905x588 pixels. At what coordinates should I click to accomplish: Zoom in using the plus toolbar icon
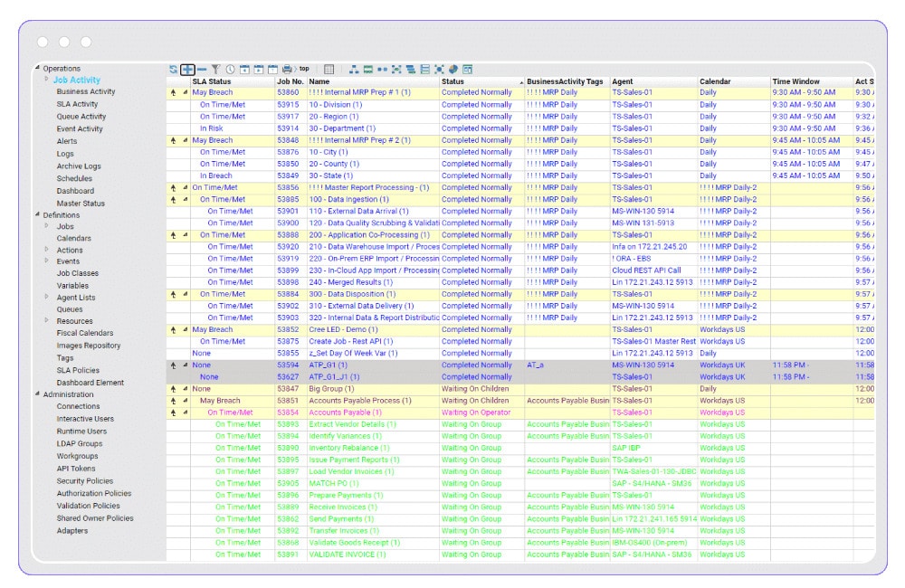[188, 70]
